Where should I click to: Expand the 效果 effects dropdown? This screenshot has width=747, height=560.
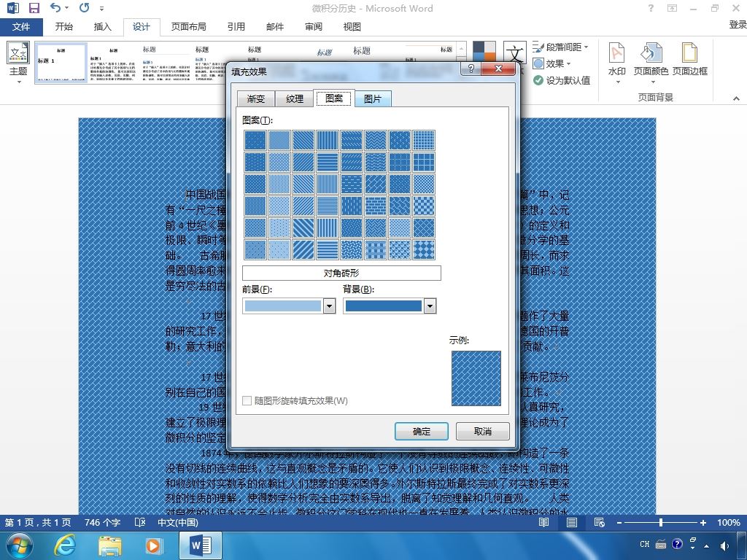tap(552, 63)
